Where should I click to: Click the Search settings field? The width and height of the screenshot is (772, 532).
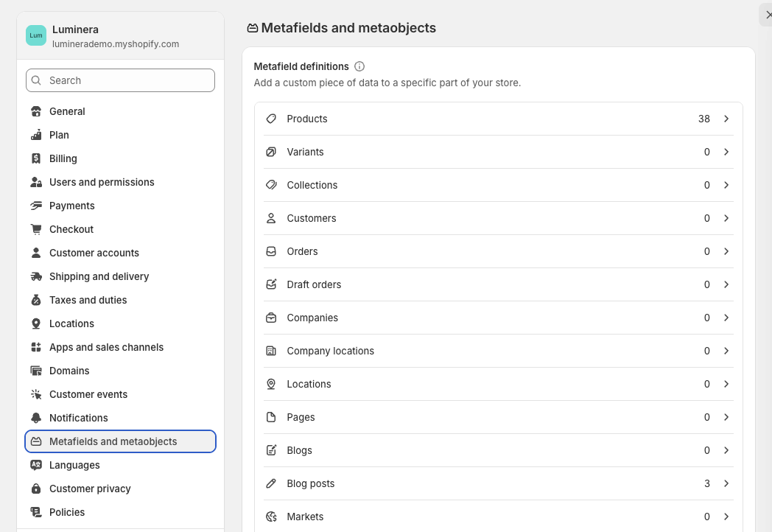point(120,80)
